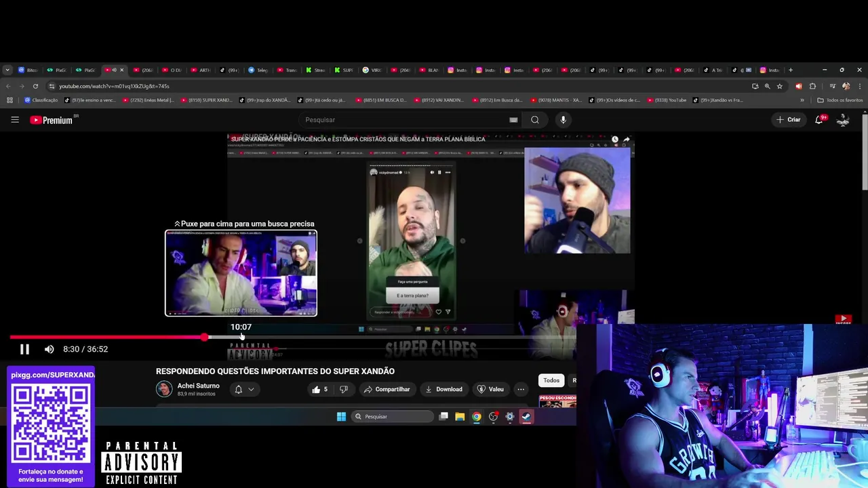This screenshot has width=868, height=488.
Task: Open the Windows Start button
Action: 341,417
